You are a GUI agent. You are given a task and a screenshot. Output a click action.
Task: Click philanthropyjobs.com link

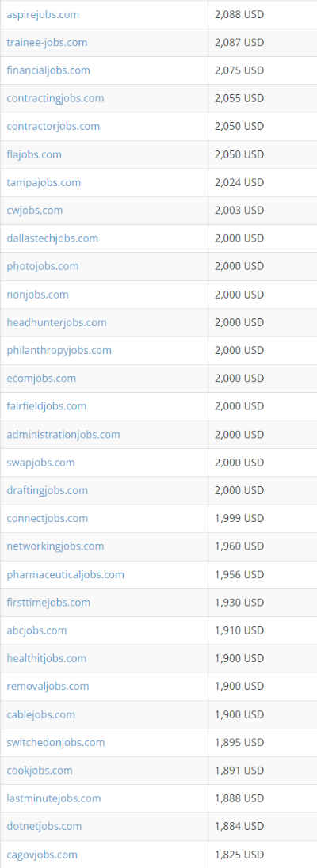(59, 350)
